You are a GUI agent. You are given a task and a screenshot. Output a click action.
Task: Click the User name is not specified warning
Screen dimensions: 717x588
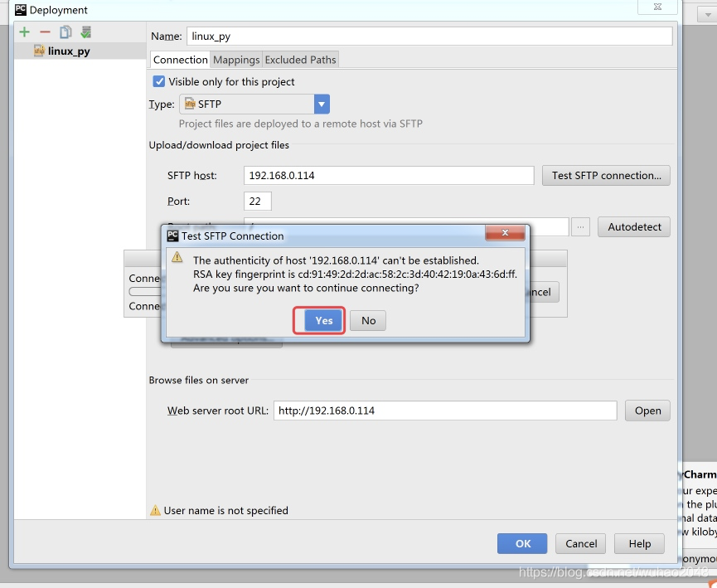point(220,511)
